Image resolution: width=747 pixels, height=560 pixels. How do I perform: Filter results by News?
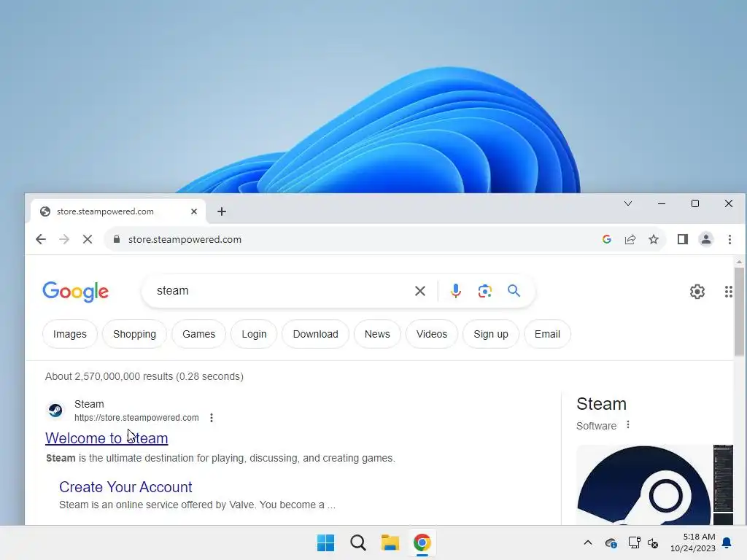(x=377, y=334)
